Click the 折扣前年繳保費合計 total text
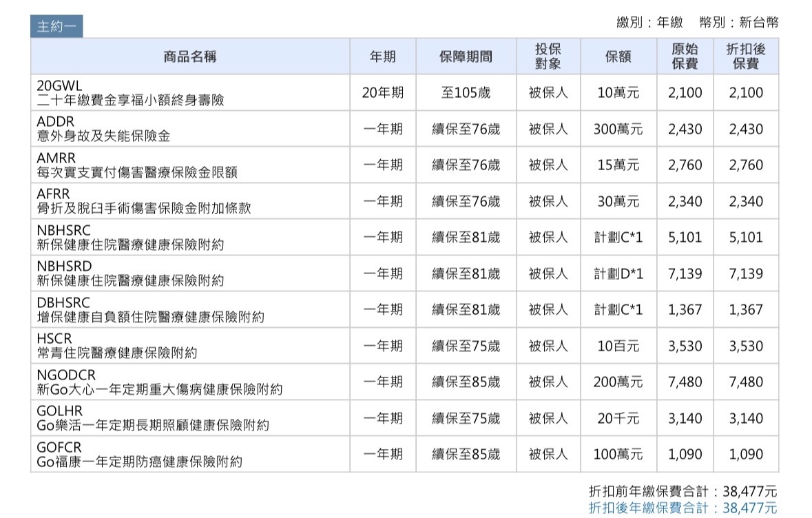 [683, 491]
